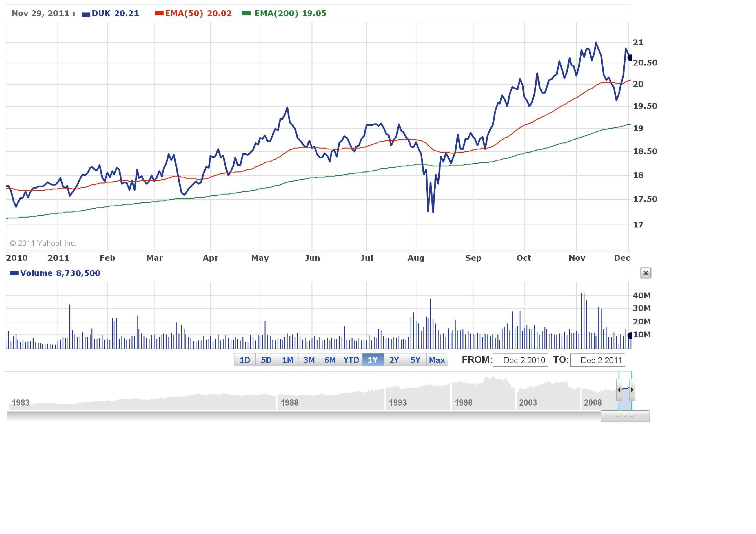Click the 2008 marker in the overview timeline

[593, 403]
